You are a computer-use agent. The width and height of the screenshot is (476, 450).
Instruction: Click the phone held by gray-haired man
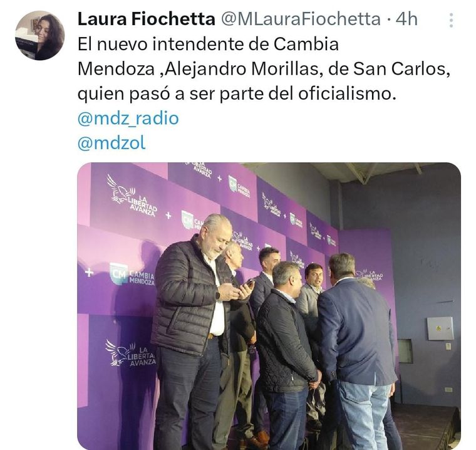click(247, 286)
